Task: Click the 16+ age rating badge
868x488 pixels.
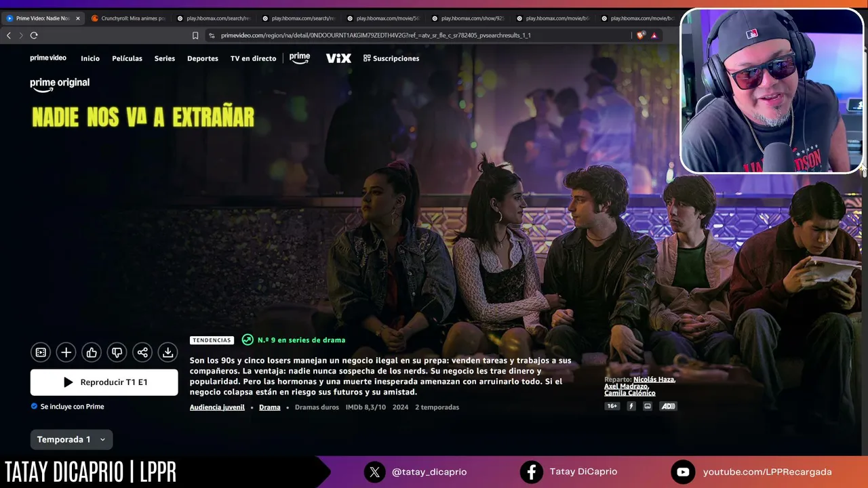Action: point(612,406)
